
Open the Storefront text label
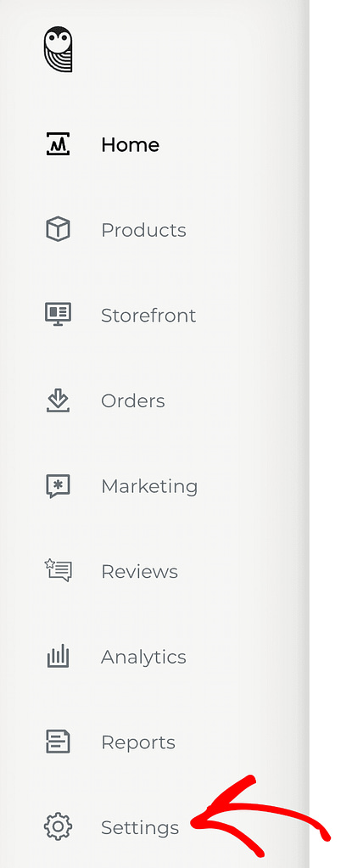tap(148, 315)
